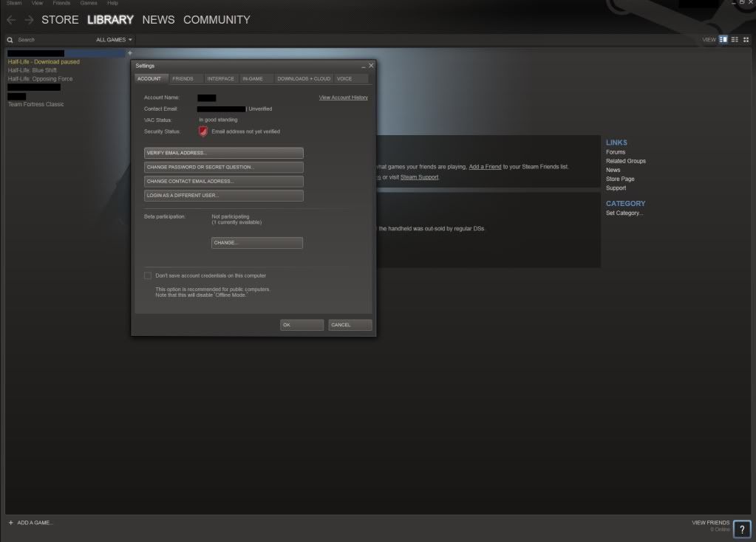756x542 pixels.
Task: Open the Games menu
Action: 89,3
